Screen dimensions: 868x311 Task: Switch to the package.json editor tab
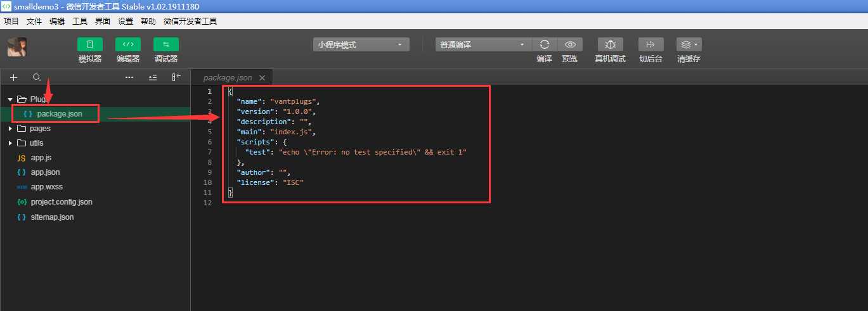click(228, 77)
